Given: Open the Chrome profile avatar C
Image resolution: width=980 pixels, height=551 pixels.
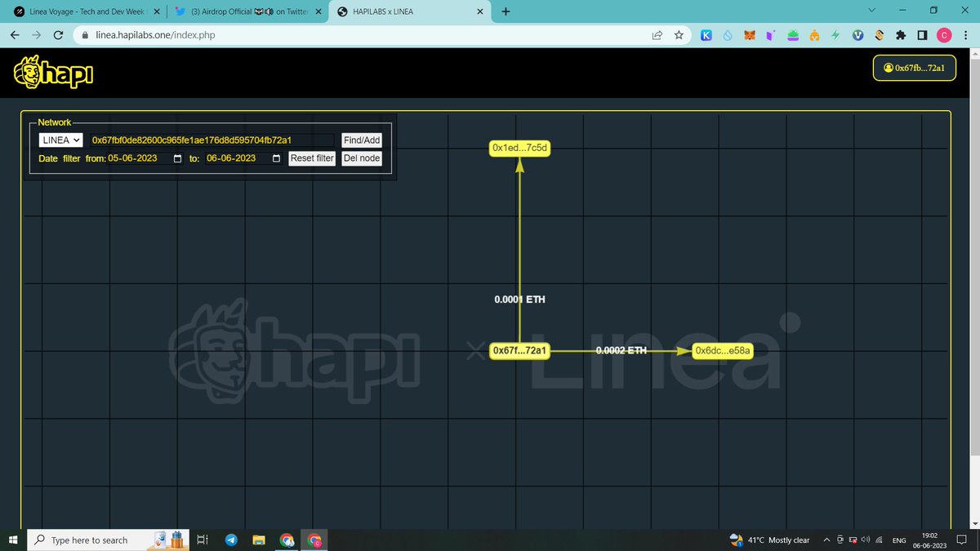Looking at the screenshot, I should coord(944,35).
